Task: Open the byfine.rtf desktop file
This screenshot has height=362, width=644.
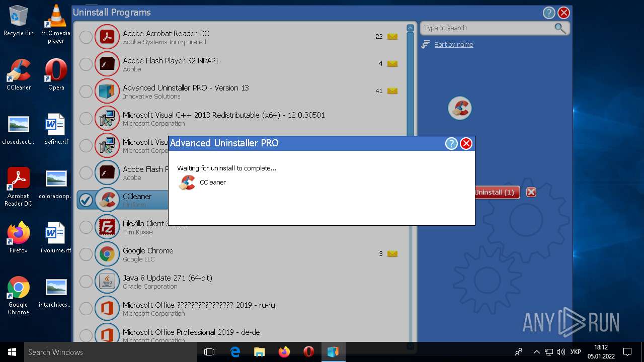Action: (56, 129)
